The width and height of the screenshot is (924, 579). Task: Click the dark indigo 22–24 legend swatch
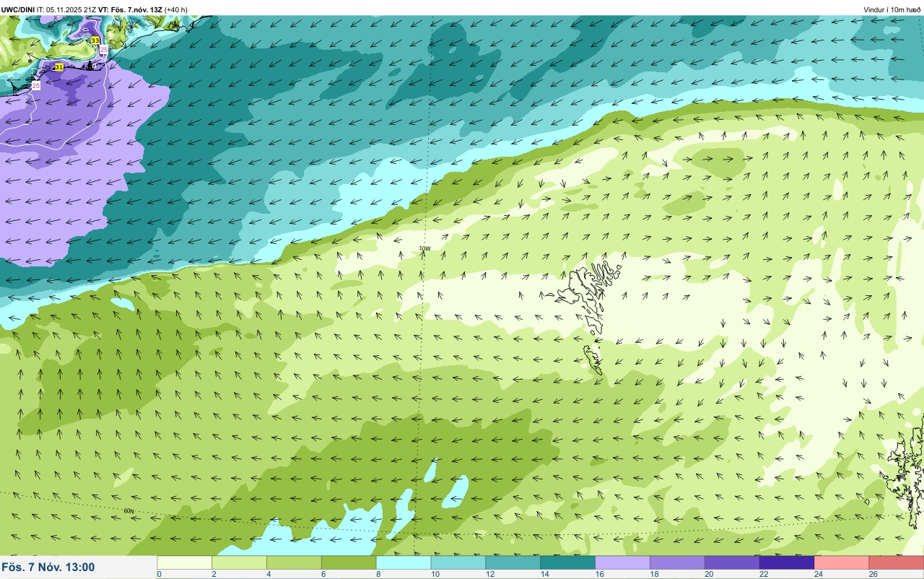point(788,562)
